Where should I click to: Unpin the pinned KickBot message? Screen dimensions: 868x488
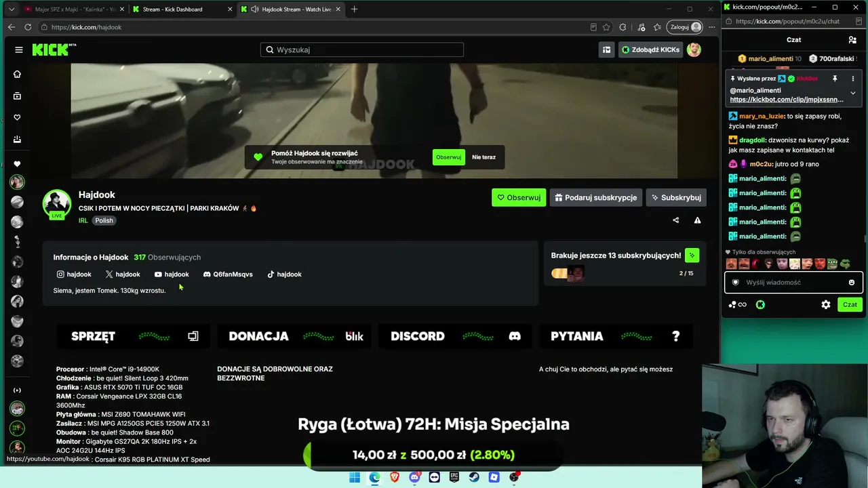[835, 79]
